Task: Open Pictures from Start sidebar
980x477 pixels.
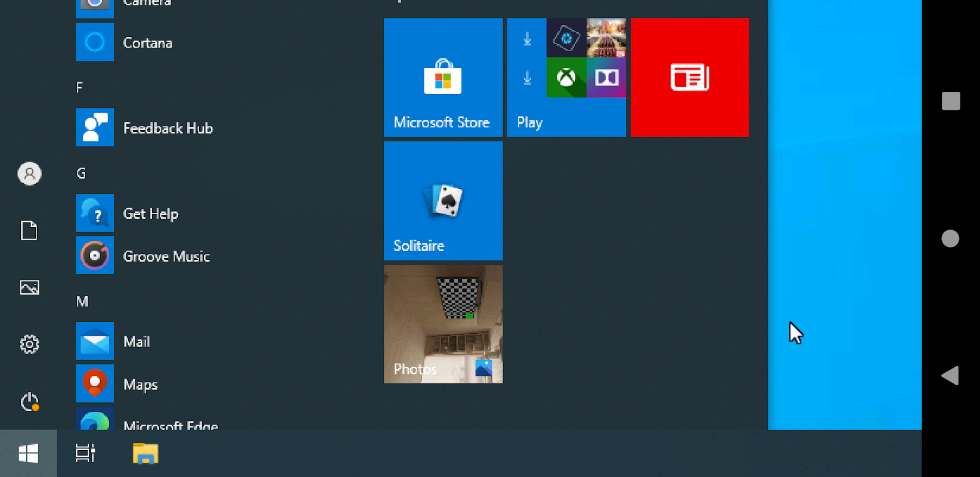Action: click(x=29, y=287)
